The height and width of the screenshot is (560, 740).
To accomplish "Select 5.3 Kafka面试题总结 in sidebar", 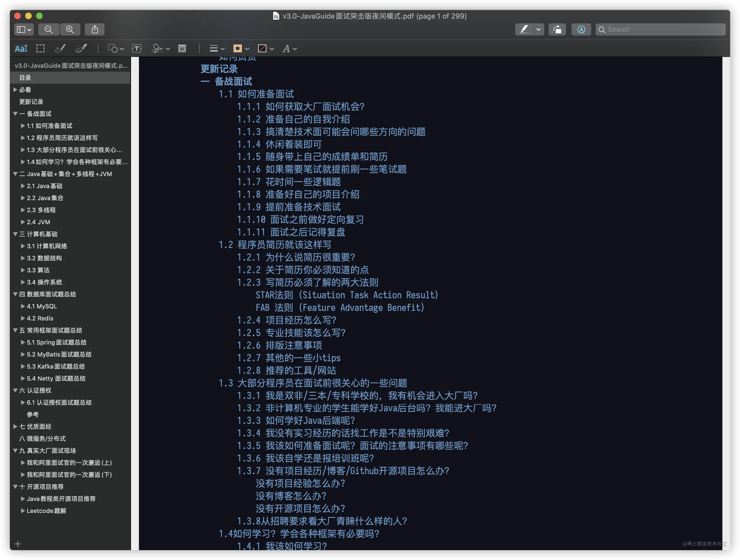I will click(56, 367).
